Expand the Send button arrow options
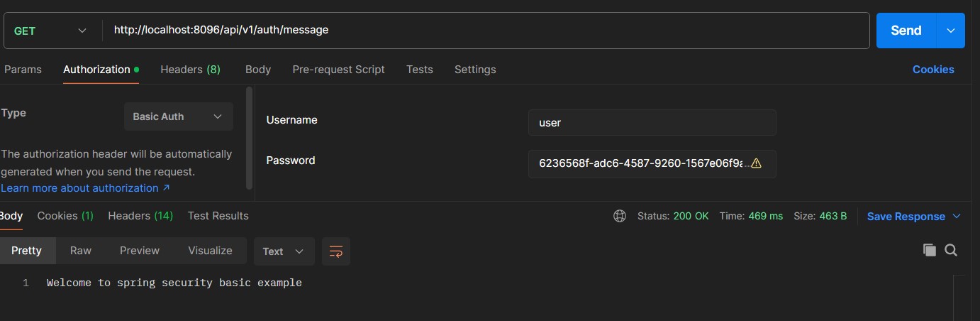This screenshot has width=980, height=321. coord(951,31)
